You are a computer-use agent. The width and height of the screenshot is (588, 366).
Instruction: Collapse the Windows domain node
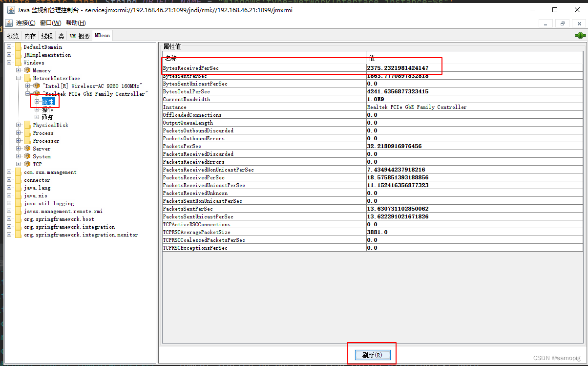click(9, 62)
